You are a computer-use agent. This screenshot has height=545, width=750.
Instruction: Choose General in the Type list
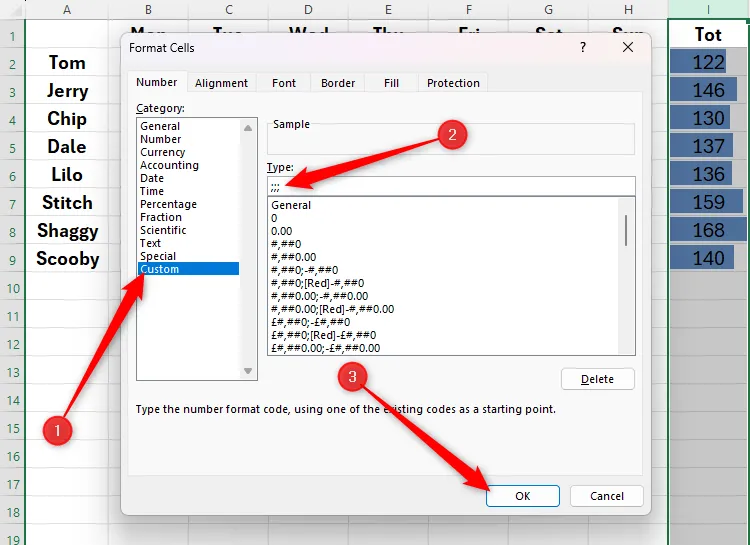(291, 205)
